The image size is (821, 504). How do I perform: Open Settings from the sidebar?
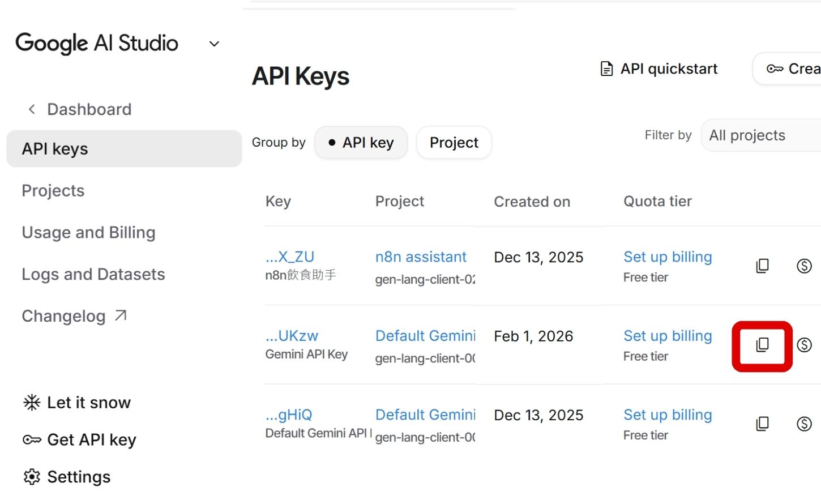67,477
